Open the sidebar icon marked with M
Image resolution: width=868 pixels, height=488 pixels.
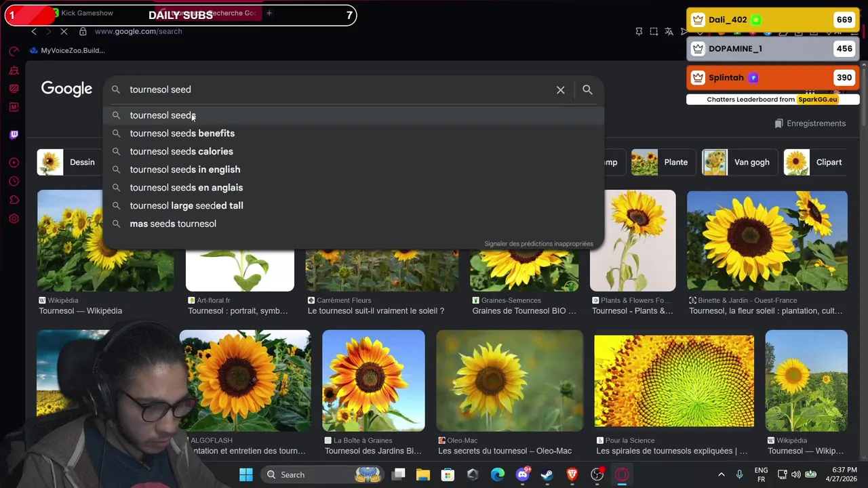(14, 107)
